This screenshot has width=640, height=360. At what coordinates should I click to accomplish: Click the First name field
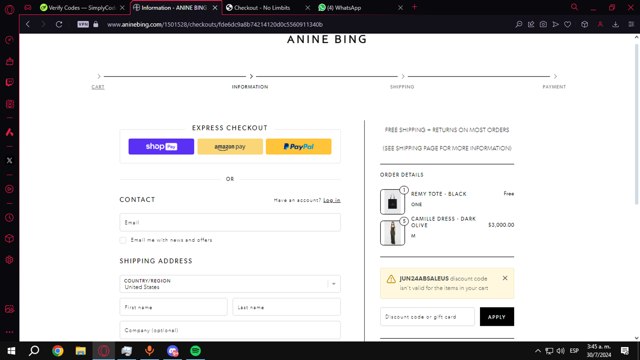click(x=173, y=307)
